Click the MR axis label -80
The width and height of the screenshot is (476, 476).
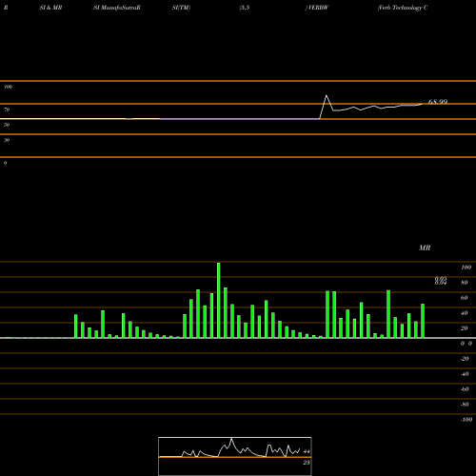[465, 405]
